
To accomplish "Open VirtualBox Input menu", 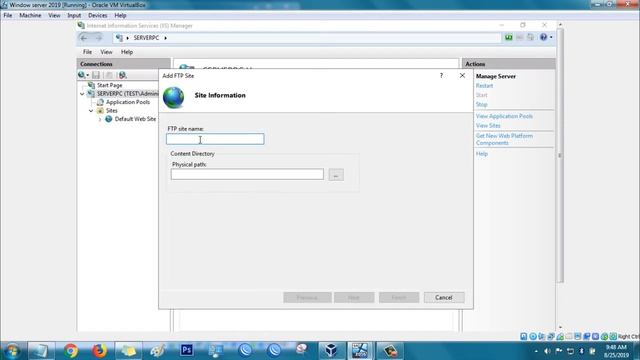I will tap(74, 16).
